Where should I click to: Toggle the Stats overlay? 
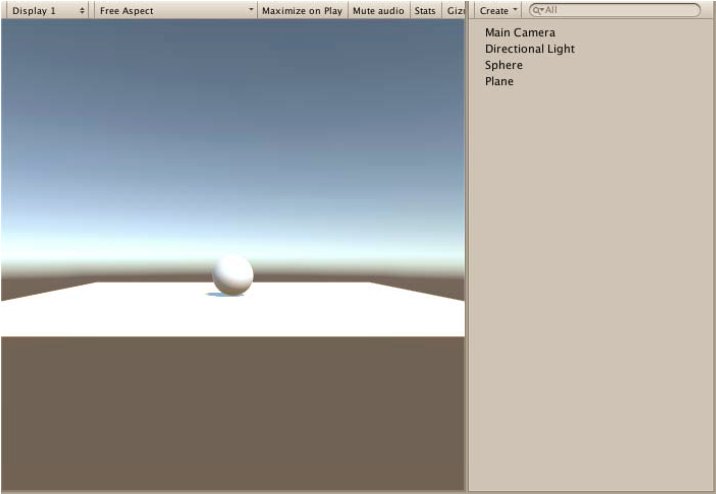tap(425, 11)
